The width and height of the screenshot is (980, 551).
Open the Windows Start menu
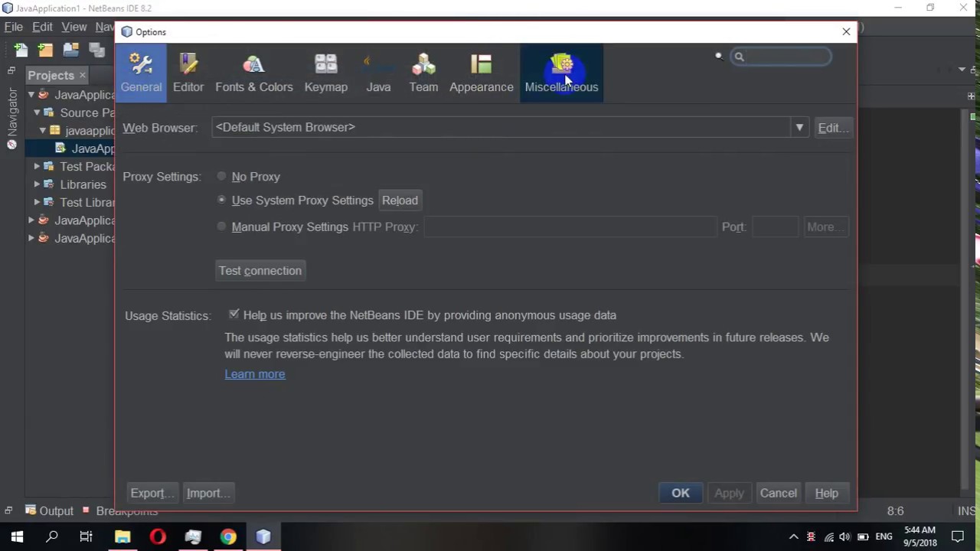[17, 536]
